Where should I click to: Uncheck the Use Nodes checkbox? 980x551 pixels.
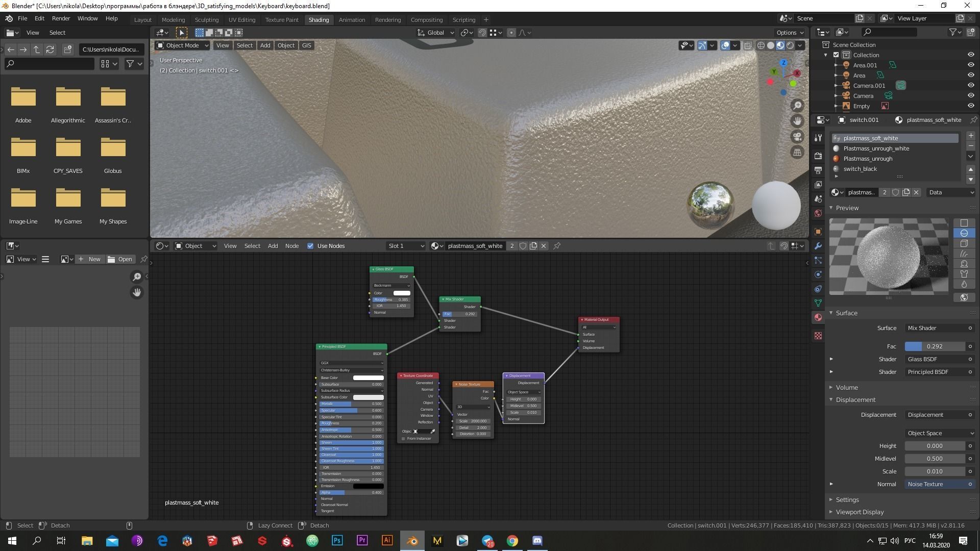pyautogui.click(x=310, y=246)
